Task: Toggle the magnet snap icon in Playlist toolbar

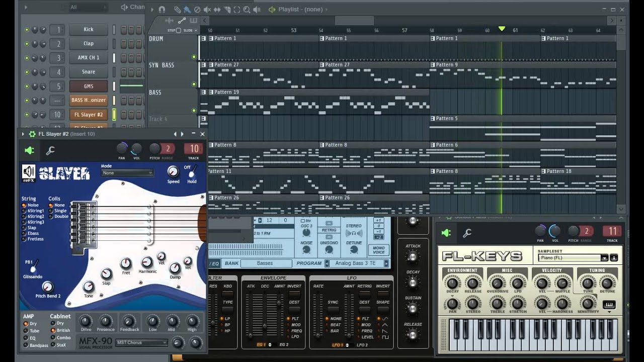Action: 162,10
